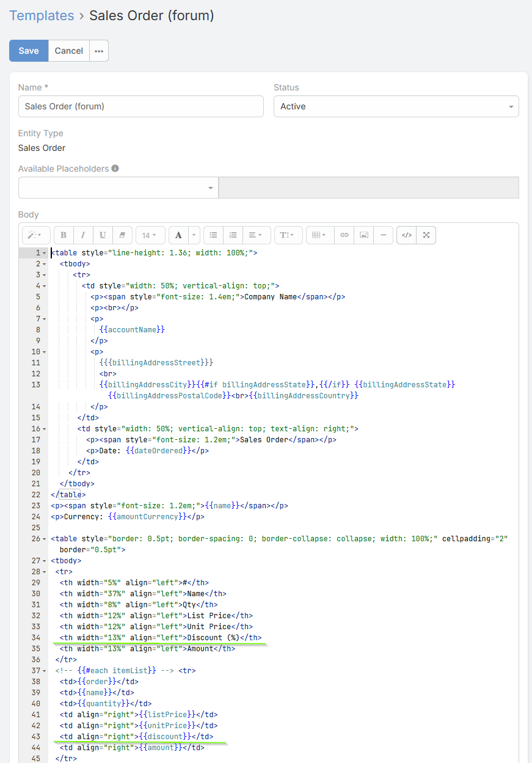Click the eraser remove-formatting icon
Image resolution: width=532 pixels, height=763 pixels.
click(x=122, y=235)
